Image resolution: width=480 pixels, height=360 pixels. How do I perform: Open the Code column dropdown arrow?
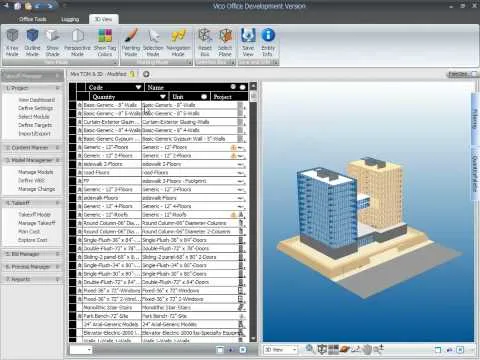coord(138,87)
